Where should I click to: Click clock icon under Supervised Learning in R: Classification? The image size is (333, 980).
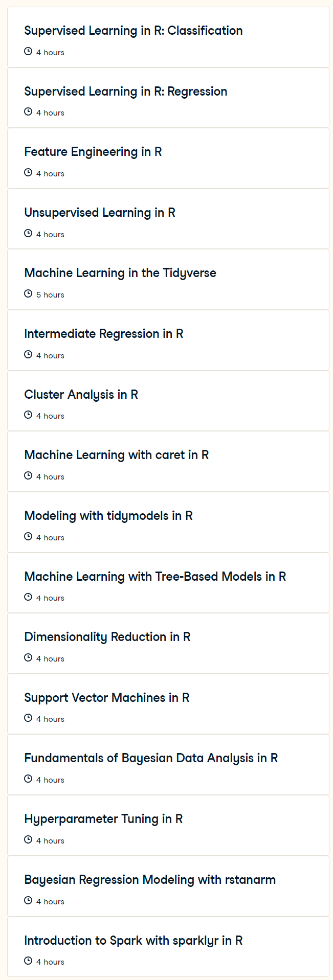[28, 52]
